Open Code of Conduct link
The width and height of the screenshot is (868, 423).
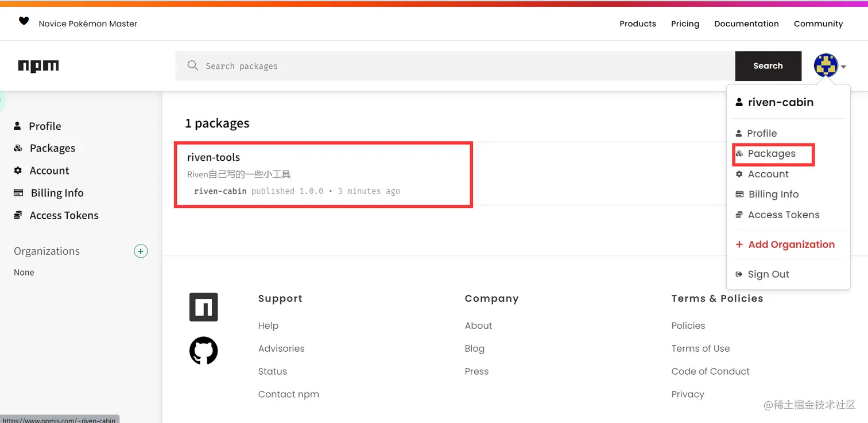click(x=711, y=371)
